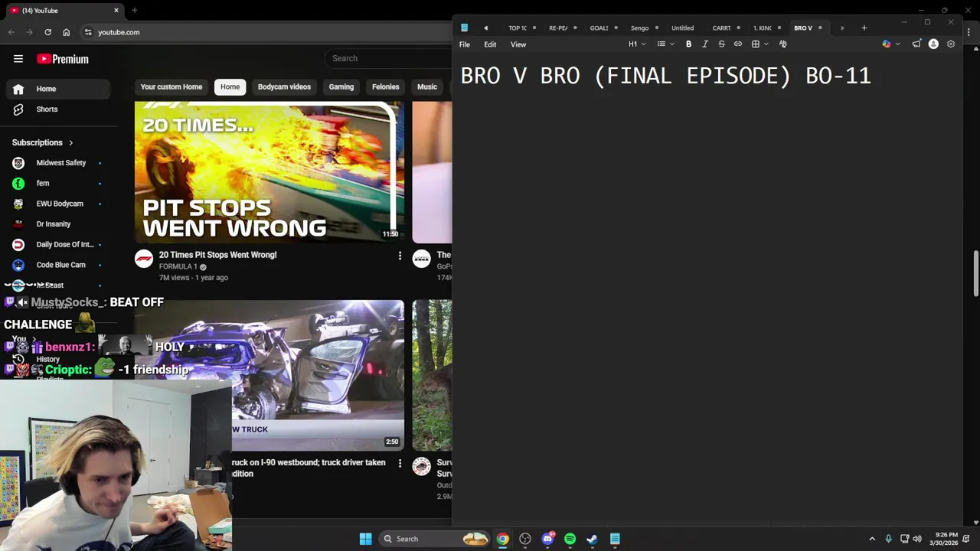
Task: Open the FORMULA 1 channel avatar
Action: [x=144, y=259]
